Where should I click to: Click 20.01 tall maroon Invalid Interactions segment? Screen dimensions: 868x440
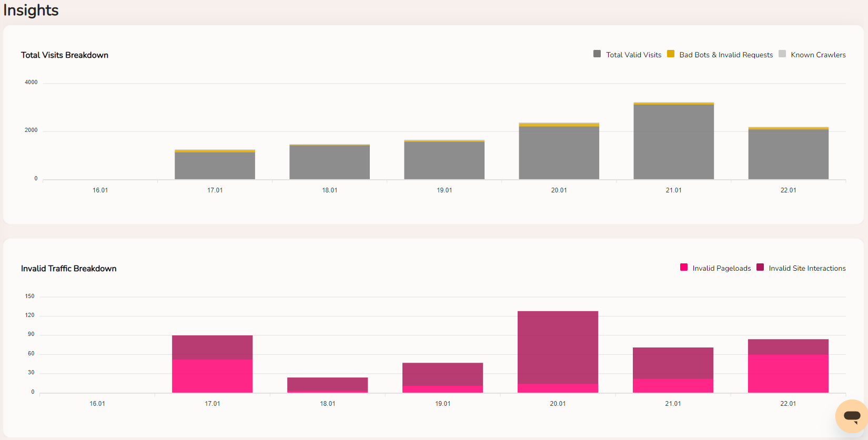(558, 347)
